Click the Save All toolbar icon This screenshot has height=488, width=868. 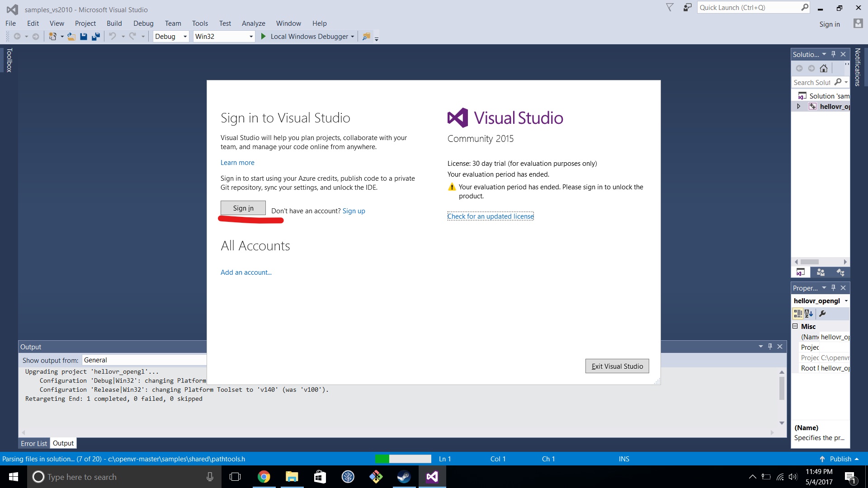pos(96,36)
